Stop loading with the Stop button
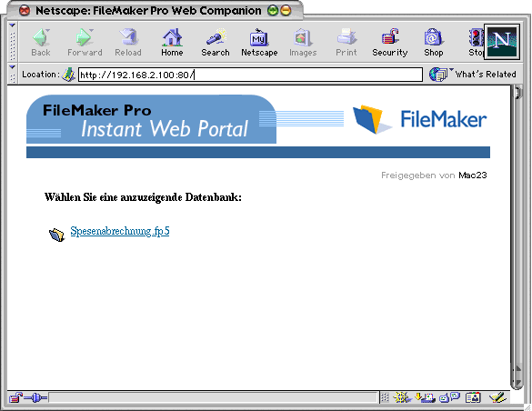532x411 pixels. pyautogui.click(x=476, y=42)
